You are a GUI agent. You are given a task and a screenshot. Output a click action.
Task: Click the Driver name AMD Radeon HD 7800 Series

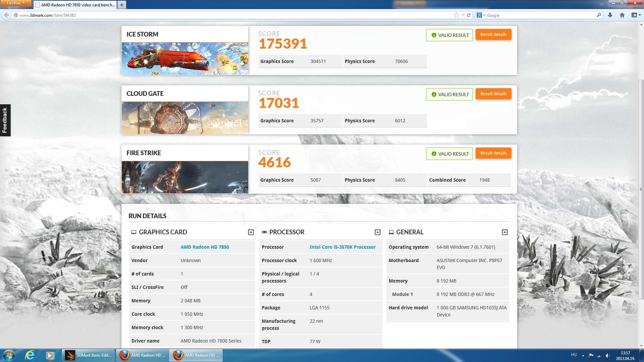click(211, 341)
